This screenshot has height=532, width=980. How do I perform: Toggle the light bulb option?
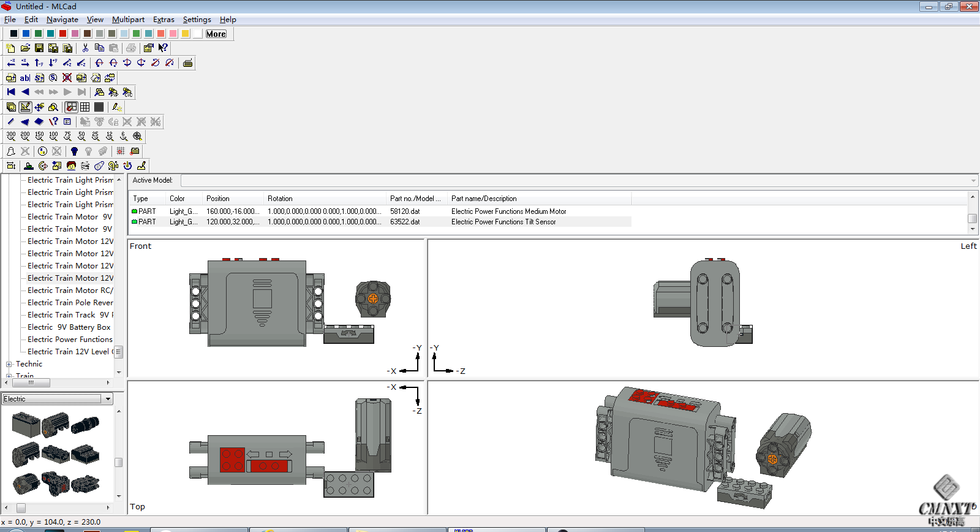[x=74, y=151]
